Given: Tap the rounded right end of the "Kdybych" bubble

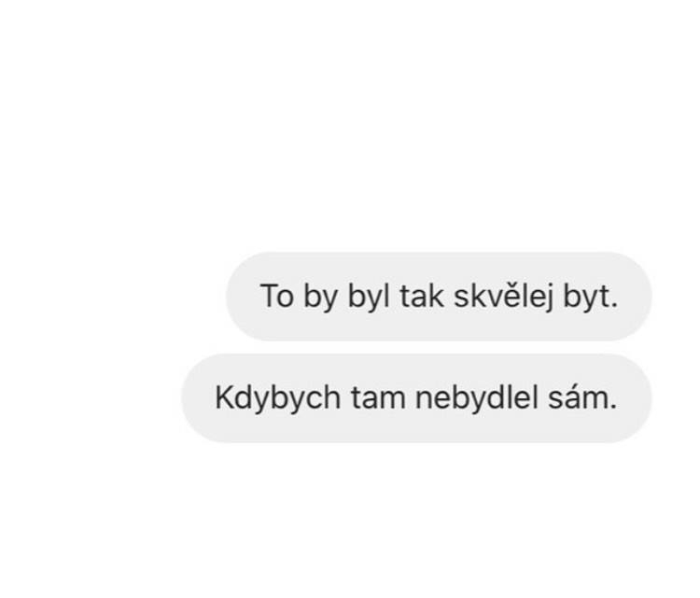Looking at the screenshot, I should 637,398.
